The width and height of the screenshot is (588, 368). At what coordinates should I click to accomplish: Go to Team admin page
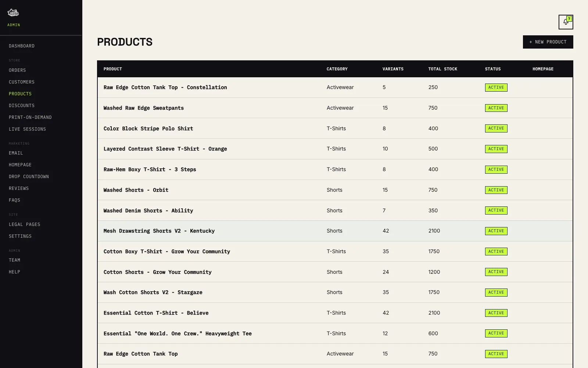[x=14, y=260]
